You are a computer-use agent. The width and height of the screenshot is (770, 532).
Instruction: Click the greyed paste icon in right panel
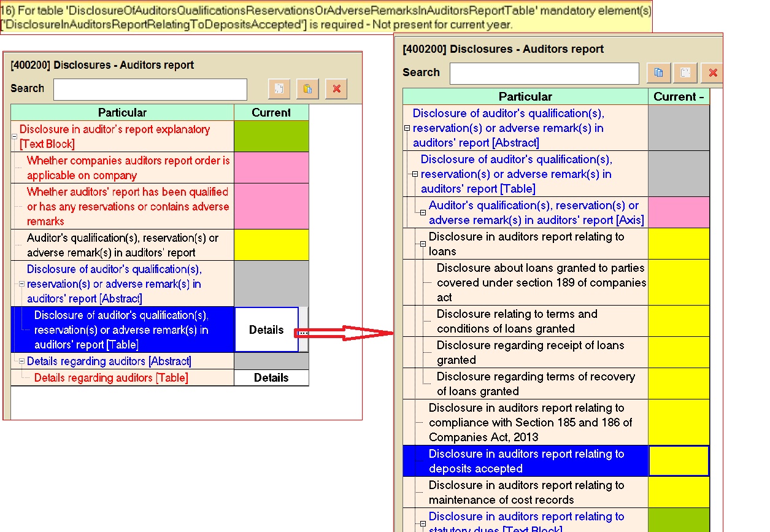pyautogui.click(x=685, y=73)
